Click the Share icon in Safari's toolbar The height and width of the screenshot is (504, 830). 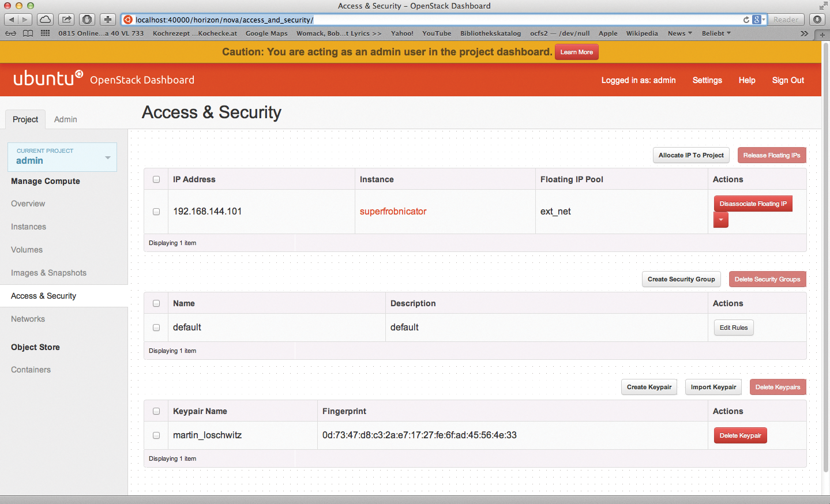coord(66,20)
